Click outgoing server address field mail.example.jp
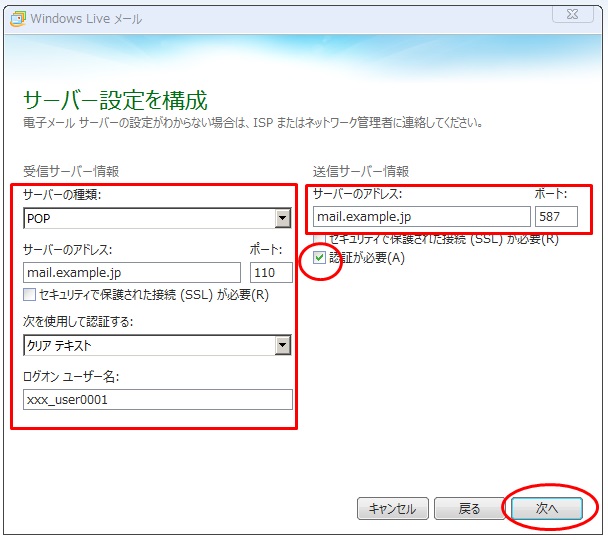The image size is (608, 540). click(x=421, y=217)
